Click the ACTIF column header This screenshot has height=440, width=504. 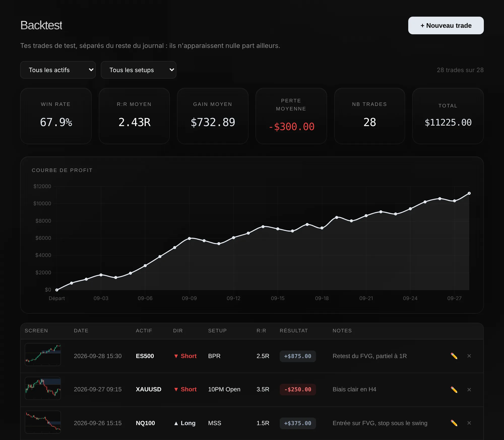144,331
